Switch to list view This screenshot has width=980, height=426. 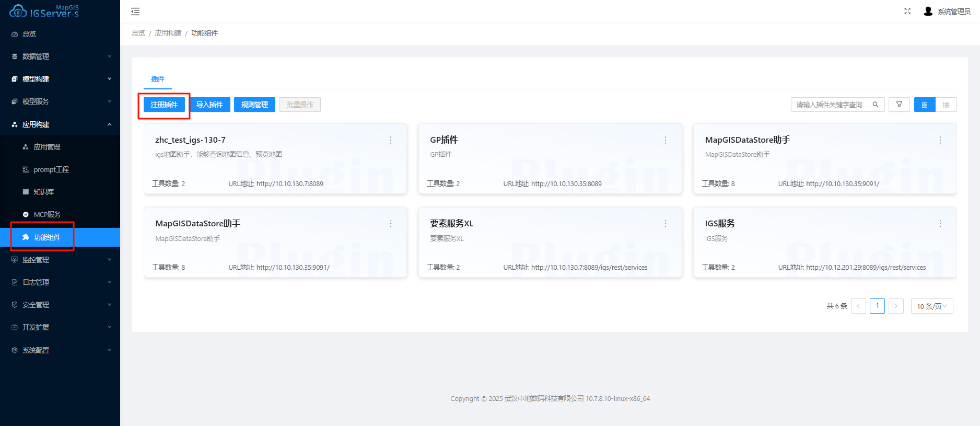coord(946,105)
